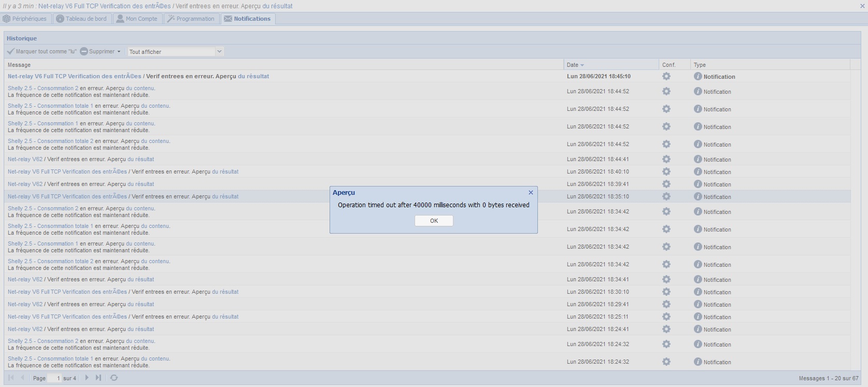The image size is (868, 387).
Task: Open 'du résultat' link in 18:45:10 row
Action: coord(253,76)
